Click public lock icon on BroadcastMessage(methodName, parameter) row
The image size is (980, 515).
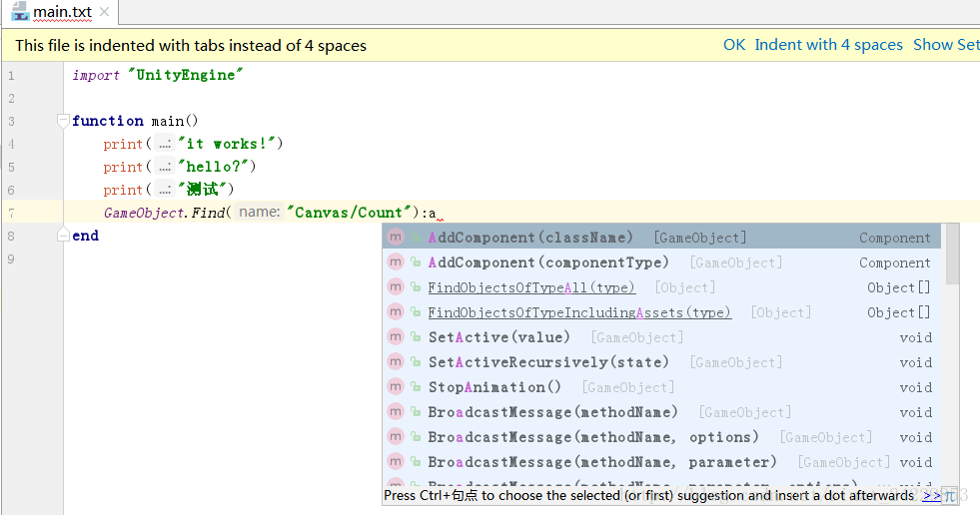[416, 462]
